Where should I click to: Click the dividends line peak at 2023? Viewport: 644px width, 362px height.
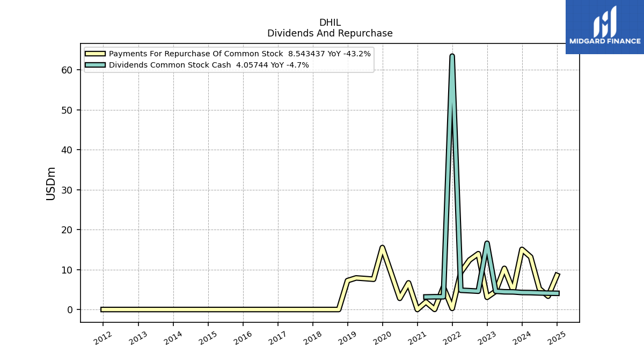pos(487,243)
